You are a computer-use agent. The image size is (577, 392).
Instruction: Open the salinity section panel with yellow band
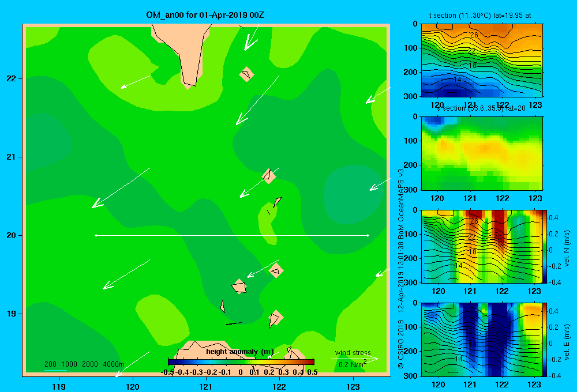[482, 153]
